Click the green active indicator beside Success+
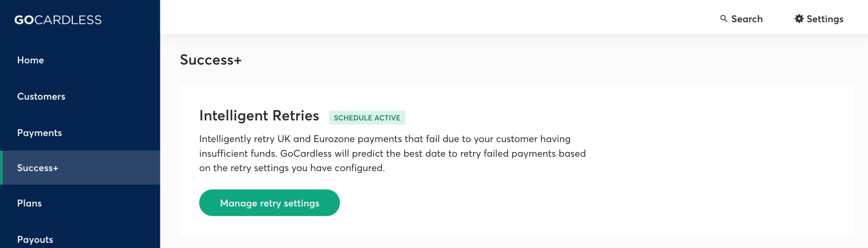The image size is (868, 248). [x=1, y=167]
